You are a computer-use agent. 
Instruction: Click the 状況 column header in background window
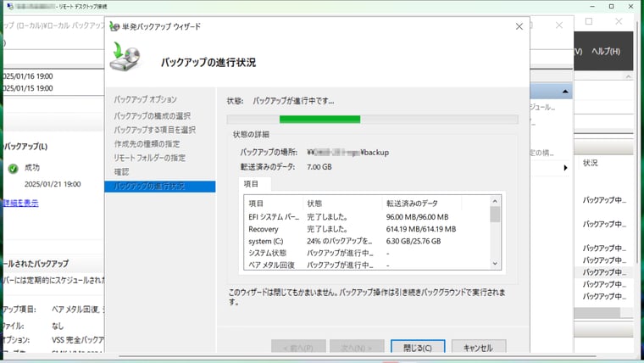click(x=591, y=163)
